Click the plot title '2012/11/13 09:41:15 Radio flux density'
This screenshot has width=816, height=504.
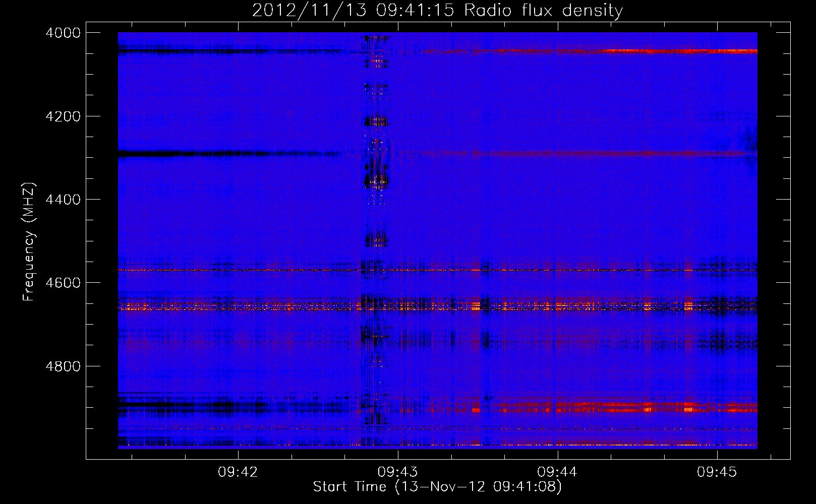click(437, 10)
